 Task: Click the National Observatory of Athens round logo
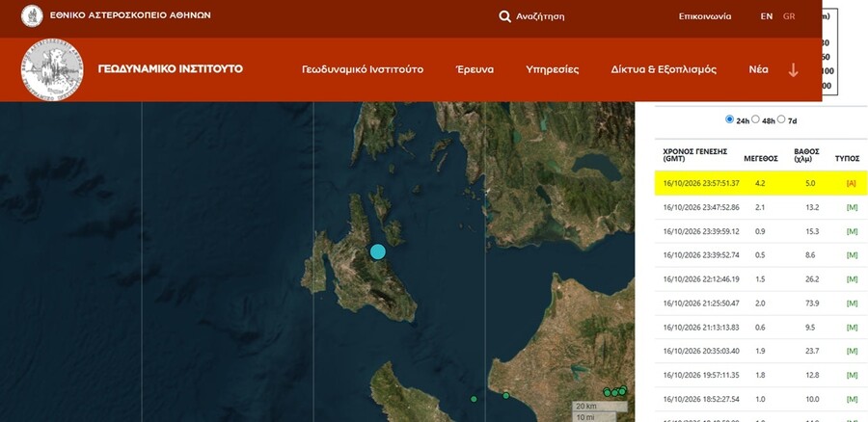coord(32,16)
